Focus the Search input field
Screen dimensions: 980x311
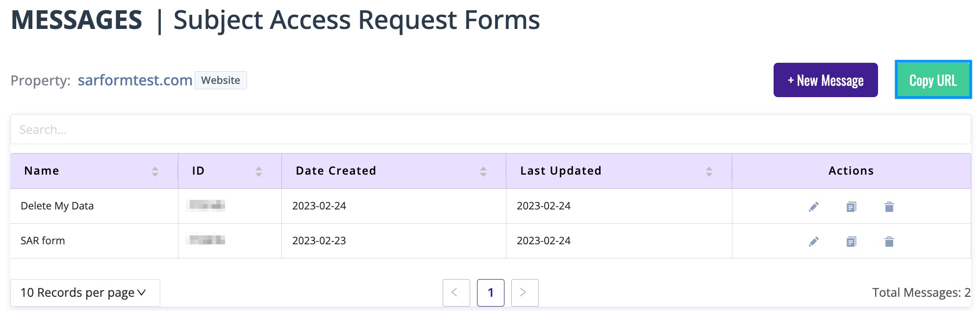point(490,130)
